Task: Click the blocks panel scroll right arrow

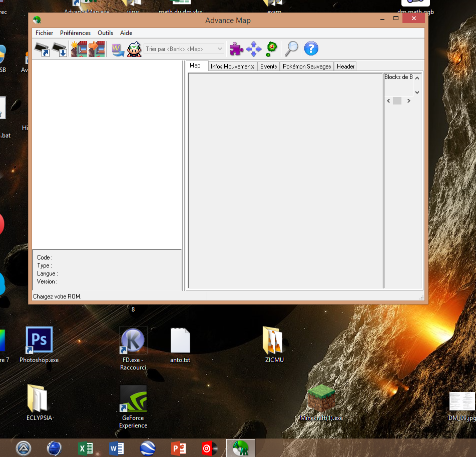Action: [408, 101]
